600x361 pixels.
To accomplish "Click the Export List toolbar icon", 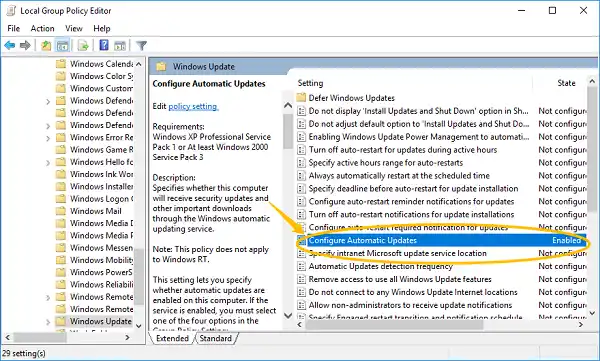I will click(83, 46).
